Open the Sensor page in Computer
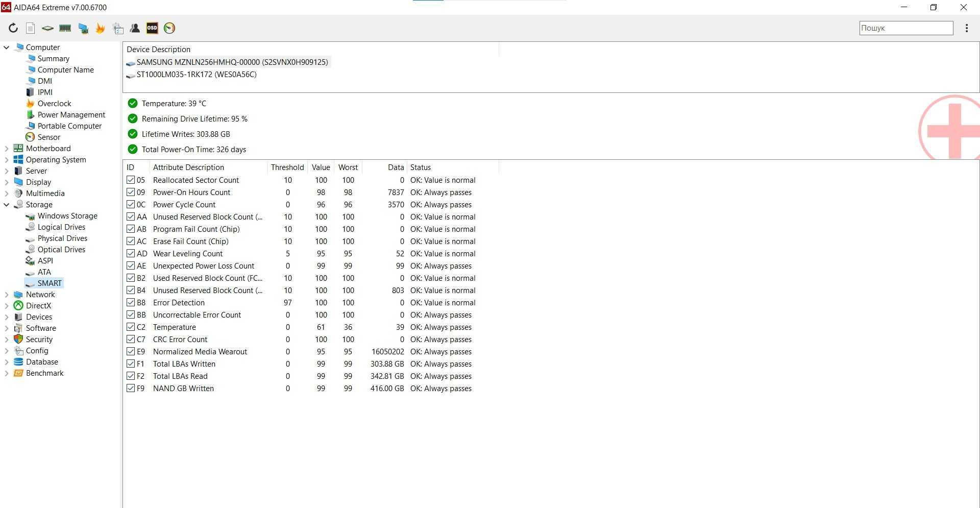Screen dimensions: 980x508 48,137
